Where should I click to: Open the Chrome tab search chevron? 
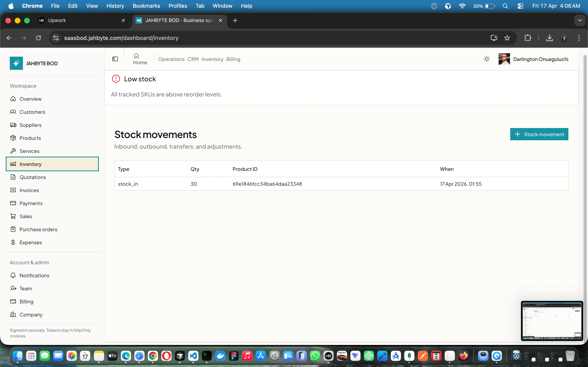point(580,20)
